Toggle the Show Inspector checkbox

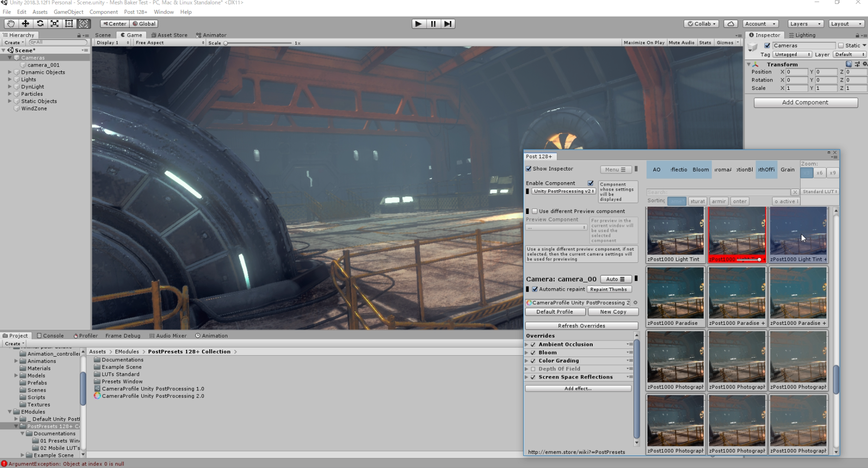coord(529,169)
